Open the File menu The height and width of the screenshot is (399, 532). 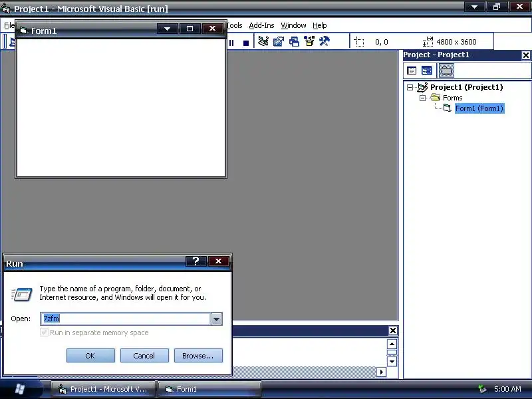(9, 25)
